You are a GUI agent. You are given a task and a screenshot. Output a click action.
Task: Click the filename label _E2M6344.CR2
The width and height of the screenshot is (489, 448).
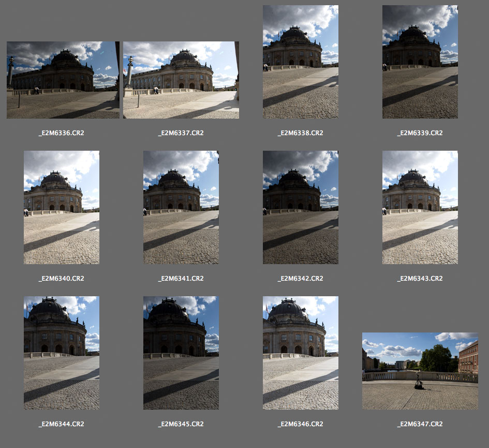tap(62, 424)
